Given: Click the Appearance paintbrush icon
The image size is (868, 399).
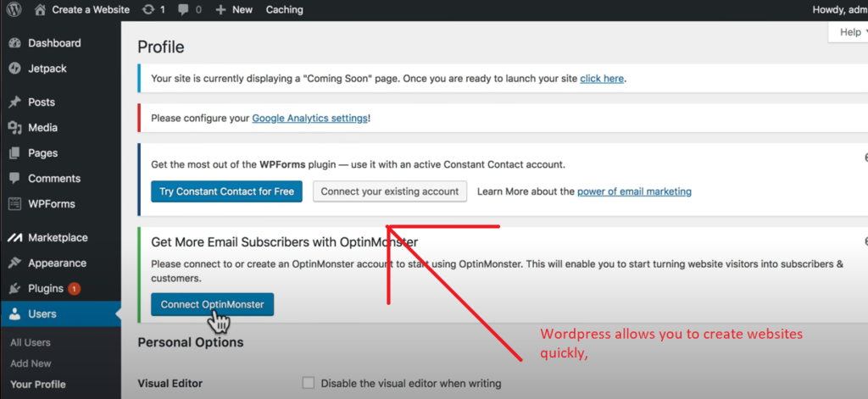Looking at the screenshot, I should click(15, 263).
